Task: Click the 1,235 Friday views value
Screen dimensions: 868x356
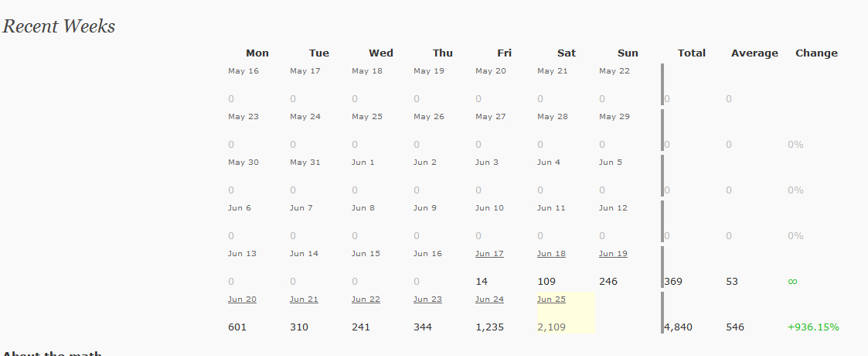Action: [x=489, y=327]
